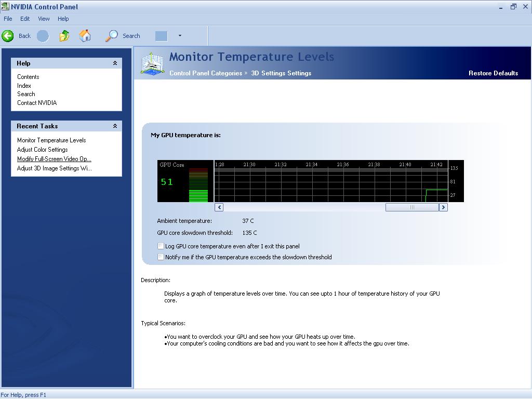Click the Monitor Temperature 3D page icon
Image resolution: width=532 pixels, height=399 pixels.
(x=152, y=63)
